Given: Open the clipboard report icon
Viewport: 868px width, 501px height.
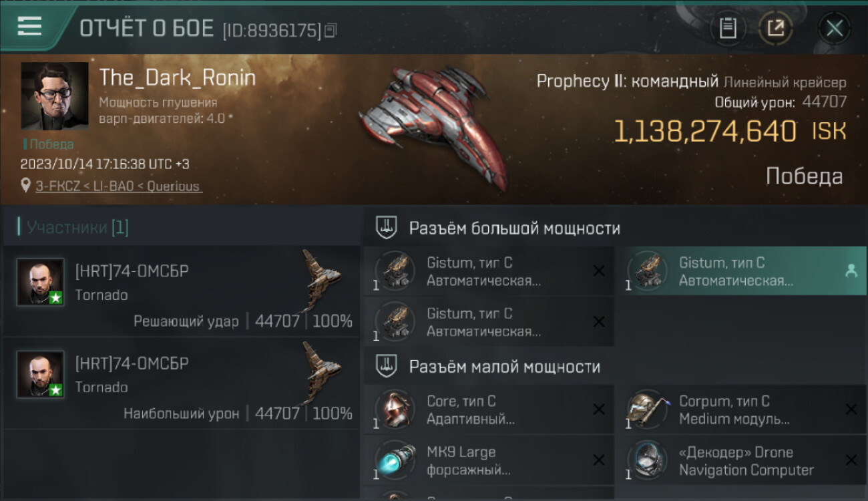Looking at the screenshot, I should click(x=728, y=28).
